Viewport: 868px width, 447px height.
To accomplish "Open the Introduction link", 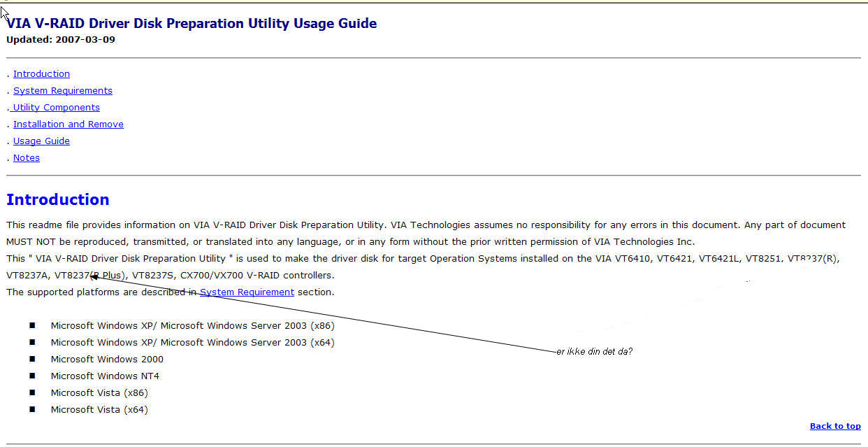I will [41, 74].
